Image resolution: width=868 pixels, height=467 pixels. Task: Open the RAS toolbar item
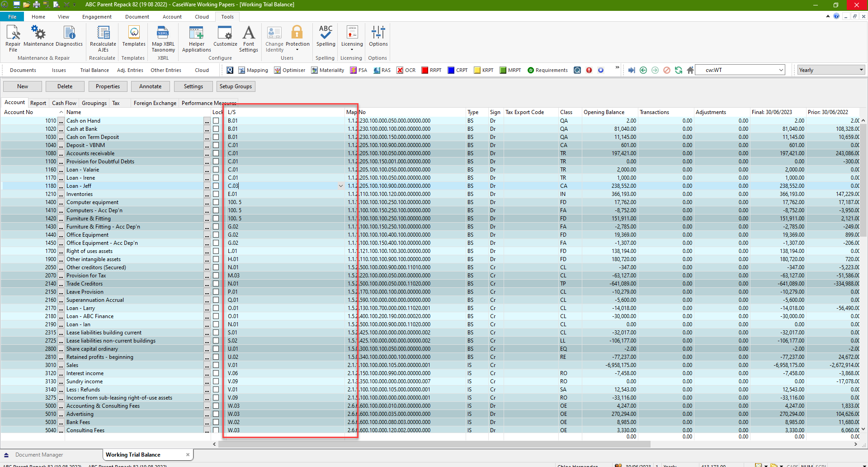(382, 70)
